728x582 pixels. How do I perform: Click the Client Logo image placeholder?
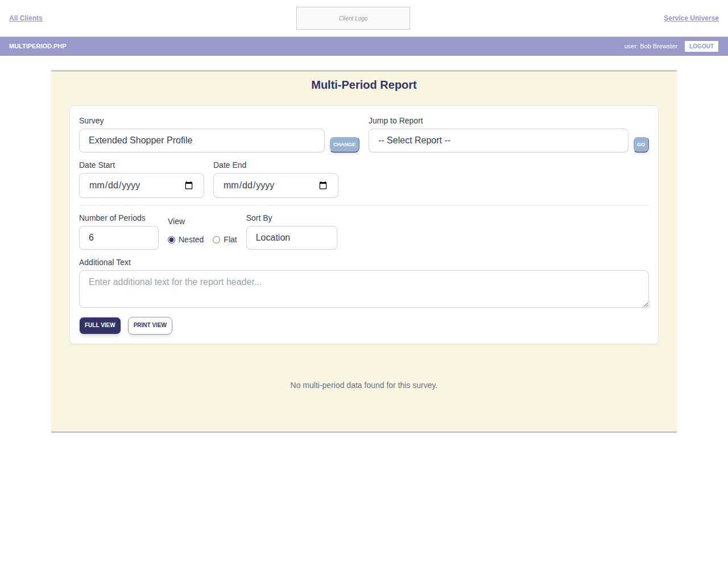coord(353,18)
